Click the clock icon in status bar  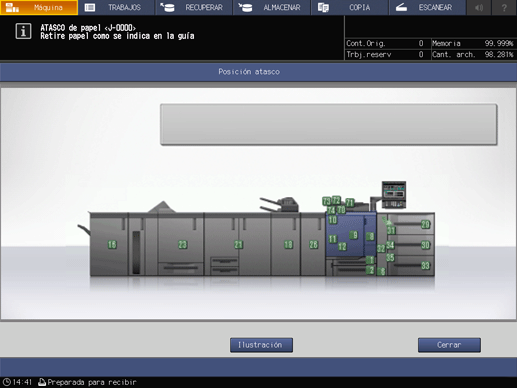pos(6,382)
